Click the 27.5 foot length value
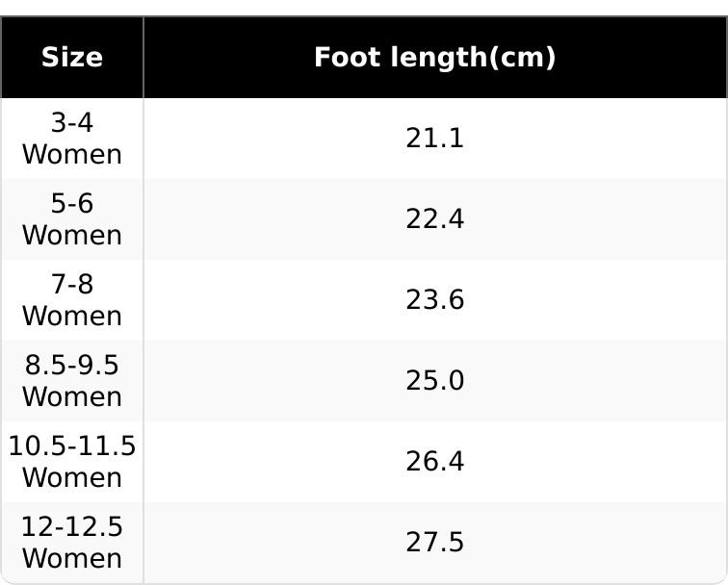 click(x=435, y=543)
